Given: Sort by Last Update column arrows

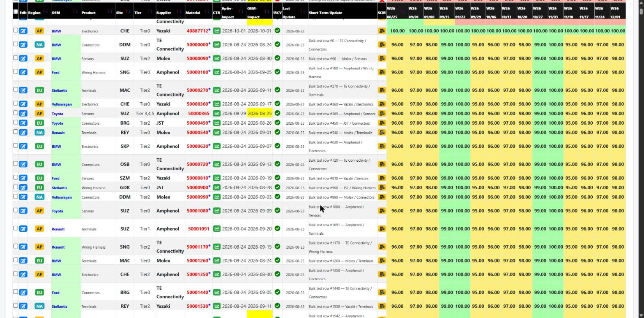Looking at the screenshot, I should tap(302, 11).
